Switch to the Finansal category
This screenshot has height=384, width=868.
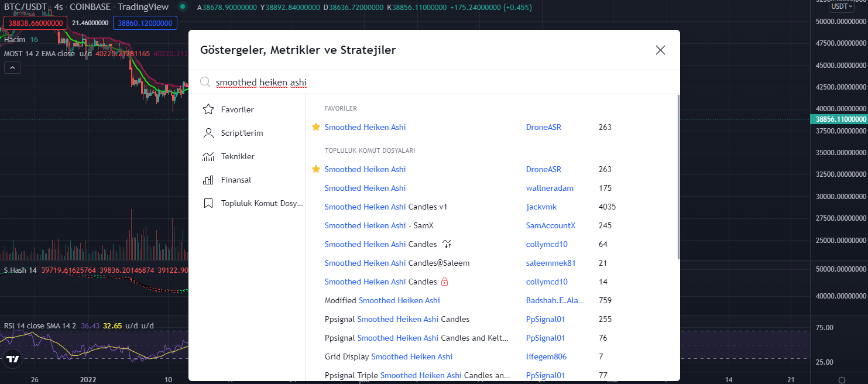pos(247,180)
